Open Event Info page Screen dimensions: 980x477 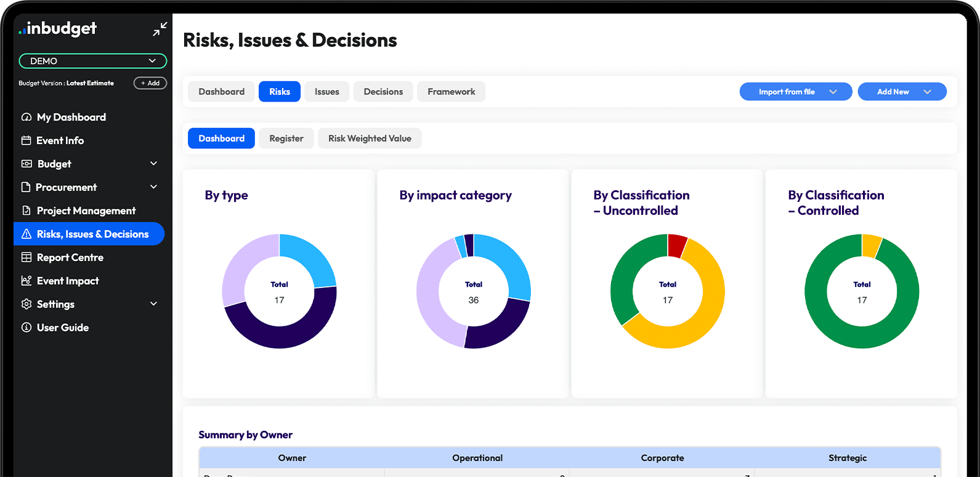click(60, 140)
